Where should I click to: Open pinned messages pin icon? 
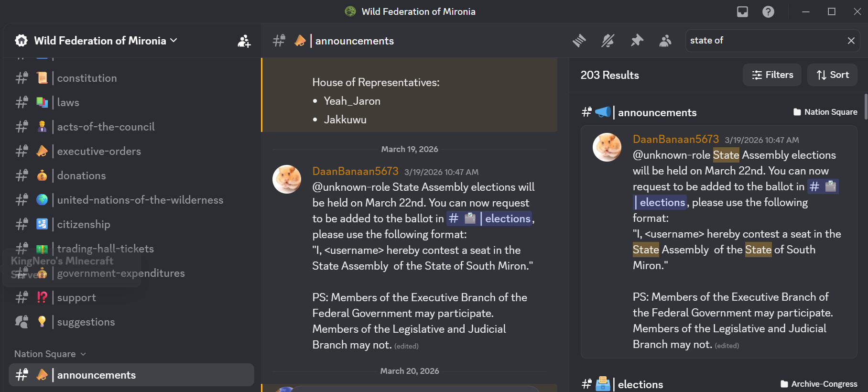637,41
